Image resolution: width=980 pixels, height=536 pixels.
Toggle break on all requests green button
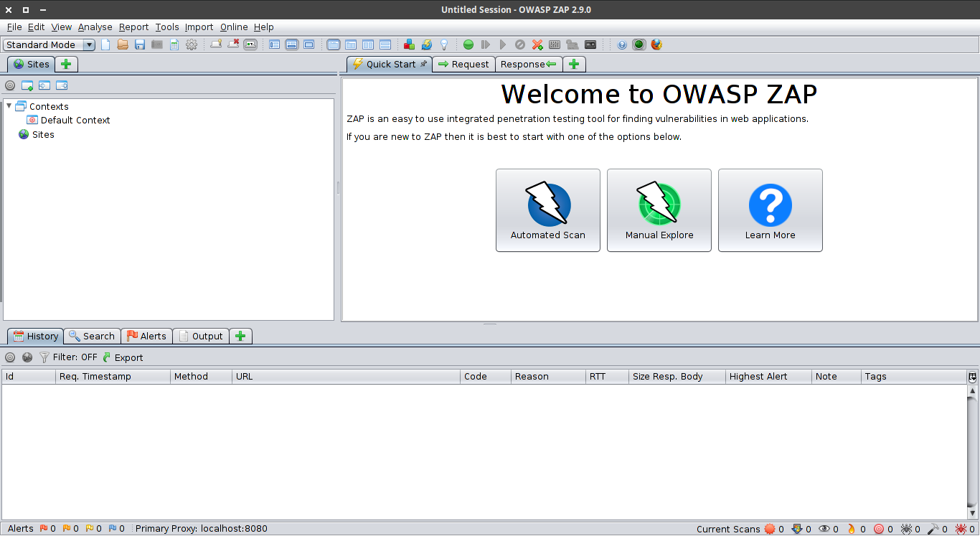[468, 44]
